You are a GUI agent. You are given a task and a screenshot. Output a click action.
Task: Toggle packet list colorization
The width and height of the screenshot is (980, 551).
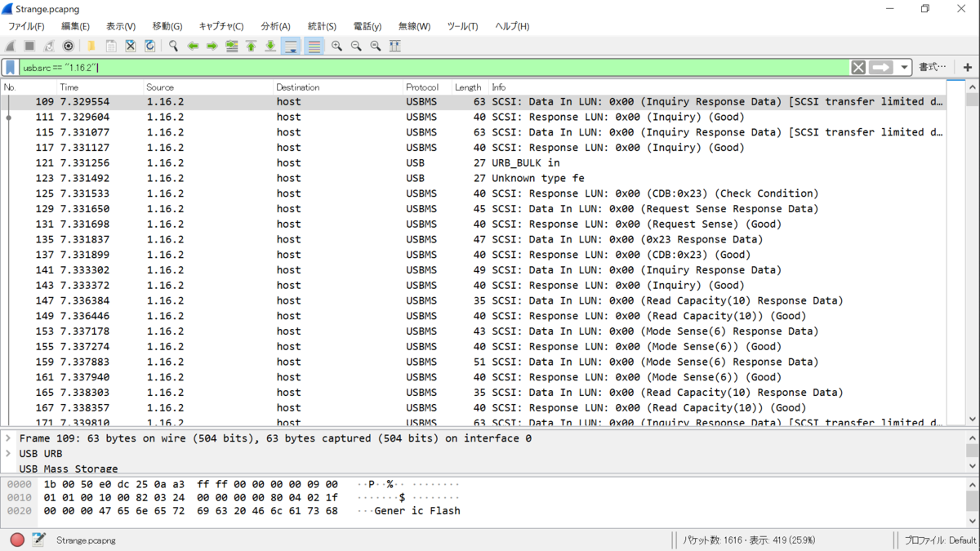tap(314, 46)
